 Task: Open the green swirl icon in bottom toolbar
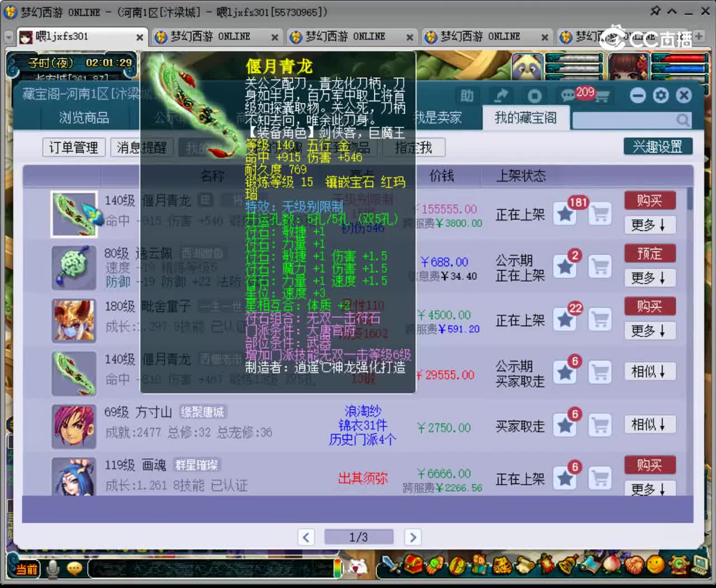pyautogui.click(x=679, y=566)
